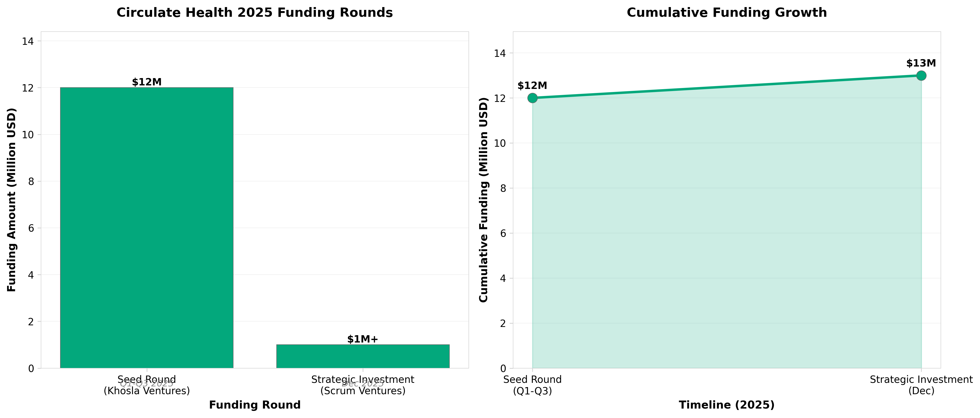Click the '$13M' annotation in the line chart
Screen dimensions: 980x418
(x=921, y=63)
